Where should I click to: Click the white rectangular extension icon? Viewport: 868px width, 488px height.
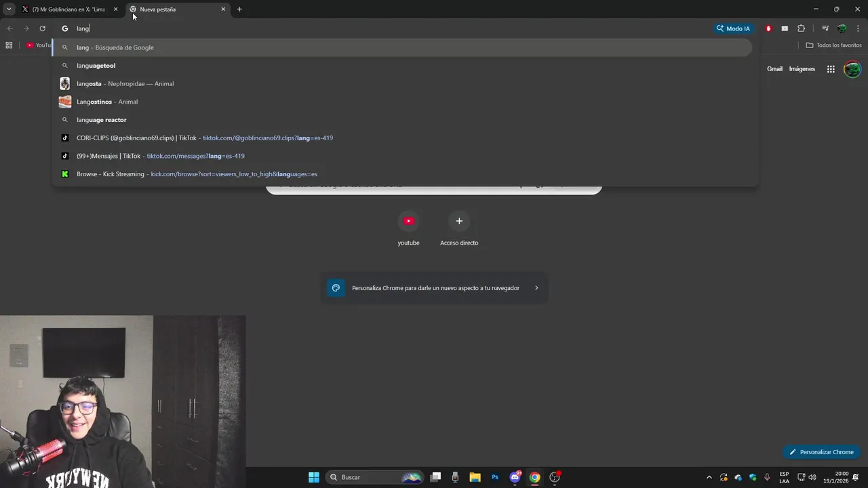tap(785, 28)
